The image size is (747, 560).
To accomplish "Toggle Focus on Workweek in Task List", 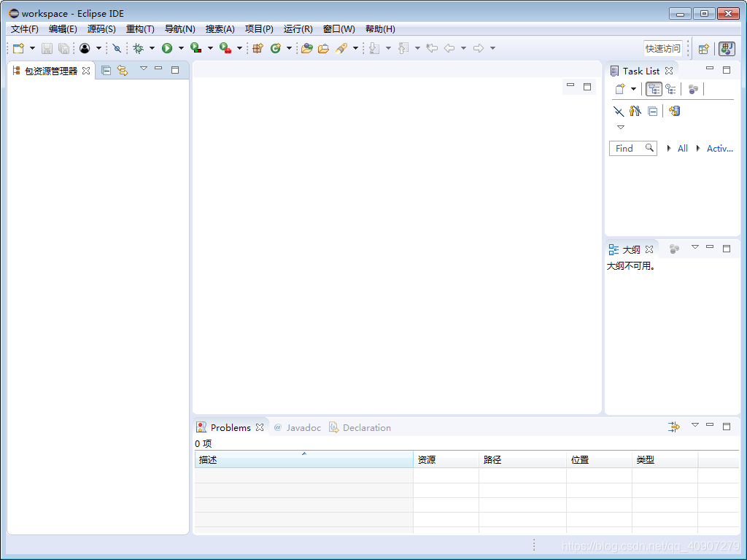I will coord(693,89).
